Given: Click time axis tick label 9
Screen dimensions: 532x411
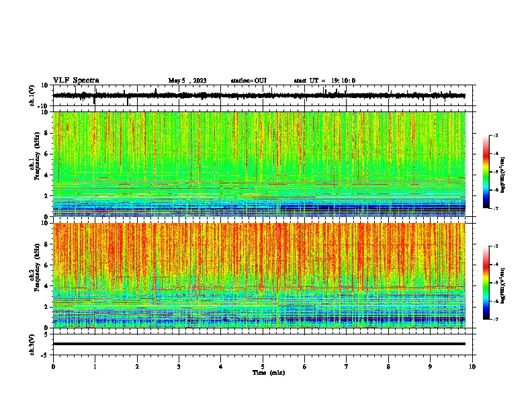Looking at the screenshot, I should coord(430,367).
